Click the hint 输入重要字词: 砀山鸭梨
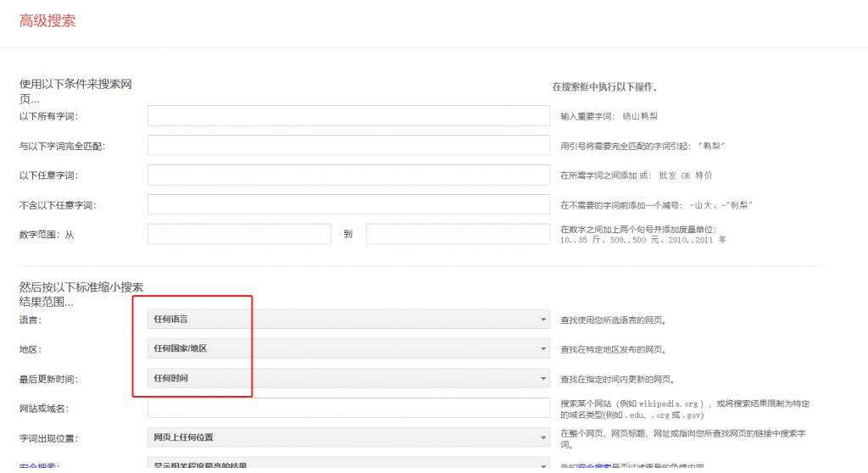The image size is (868, 473). pos(609,116)
